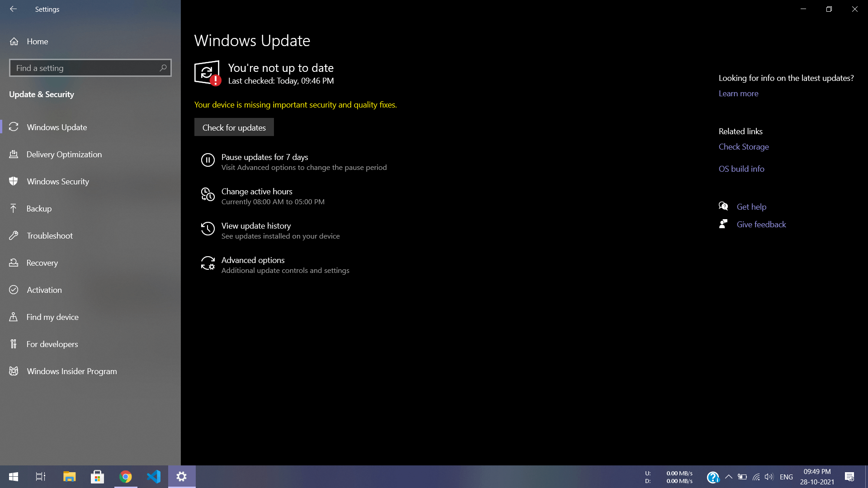Open For developers settings
Screen dimensions: 868x488
[90, 344]
